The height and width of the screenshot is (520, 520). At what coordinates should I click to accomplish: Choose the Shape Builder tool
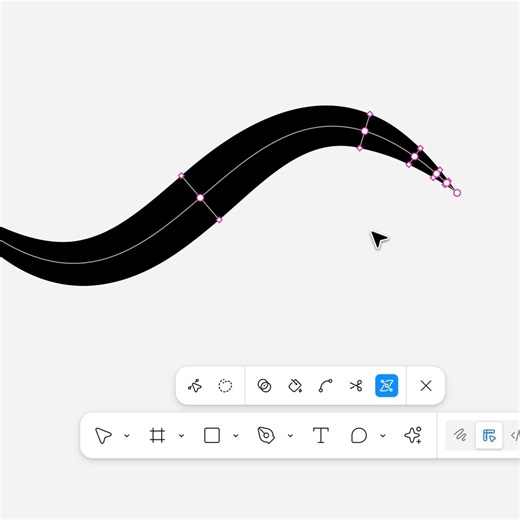click(x=264, y=386)
